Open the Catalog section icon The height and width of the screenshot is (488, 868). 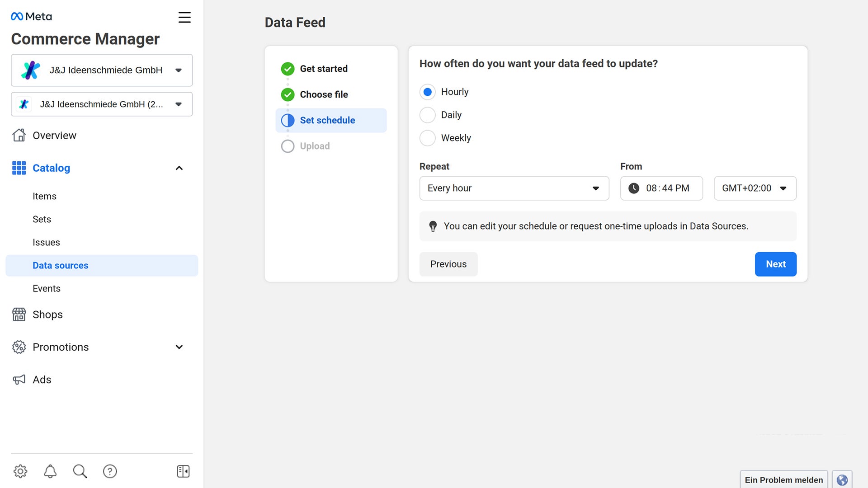[x=18, y=168]
